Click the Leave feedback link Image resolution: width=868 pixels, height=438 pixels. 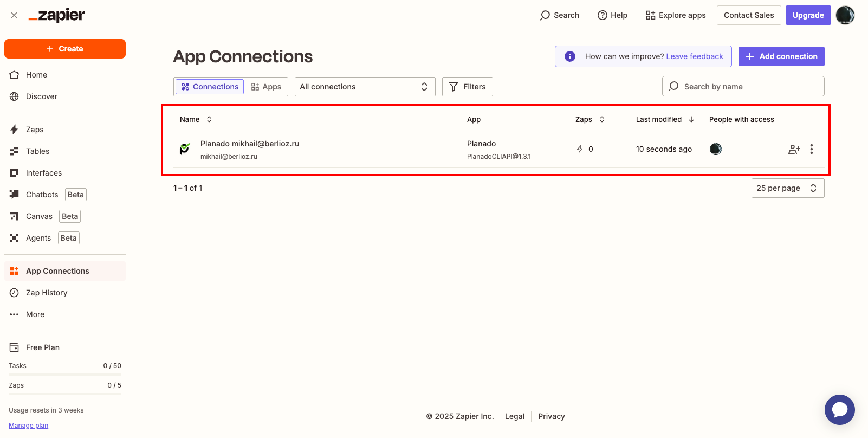(695, 56)
